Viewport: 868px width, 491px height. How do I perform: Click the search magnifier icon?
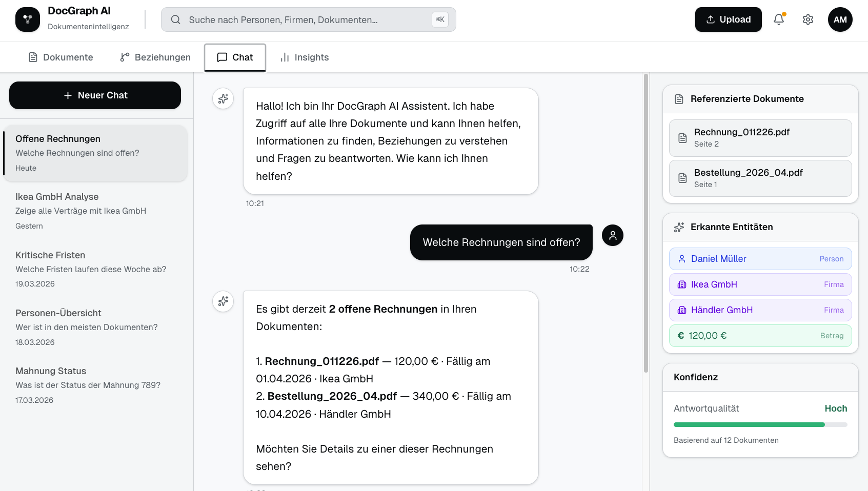pyautogui.click(x=175, y=19)
